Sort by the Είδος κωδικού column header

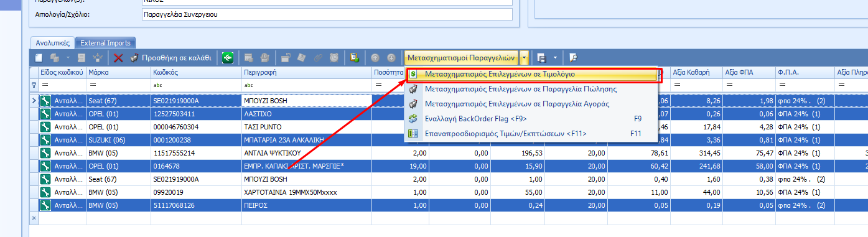tap(62, 73)
